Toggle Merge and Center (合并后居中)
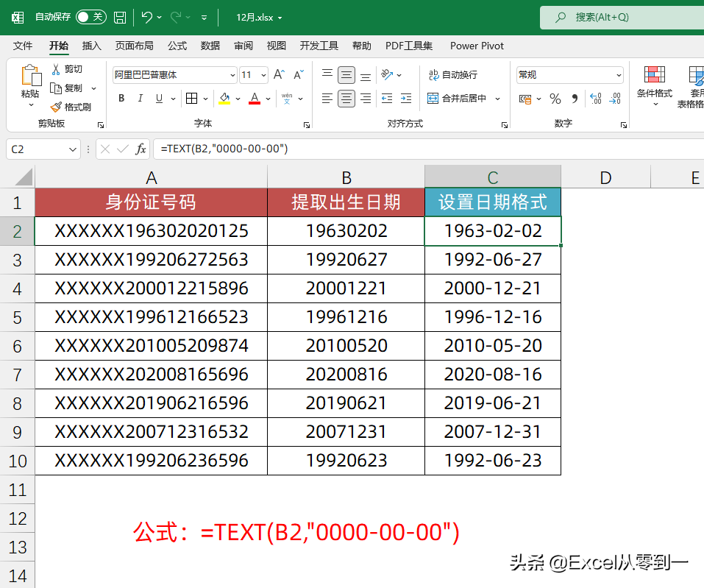This screenshot has height=588, width=704. pos(457,99)
